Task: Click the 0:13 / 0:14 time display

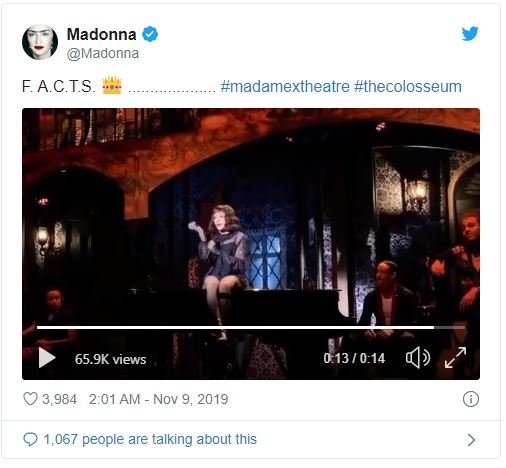Action: pyautogui.click(x=354, y=358)
